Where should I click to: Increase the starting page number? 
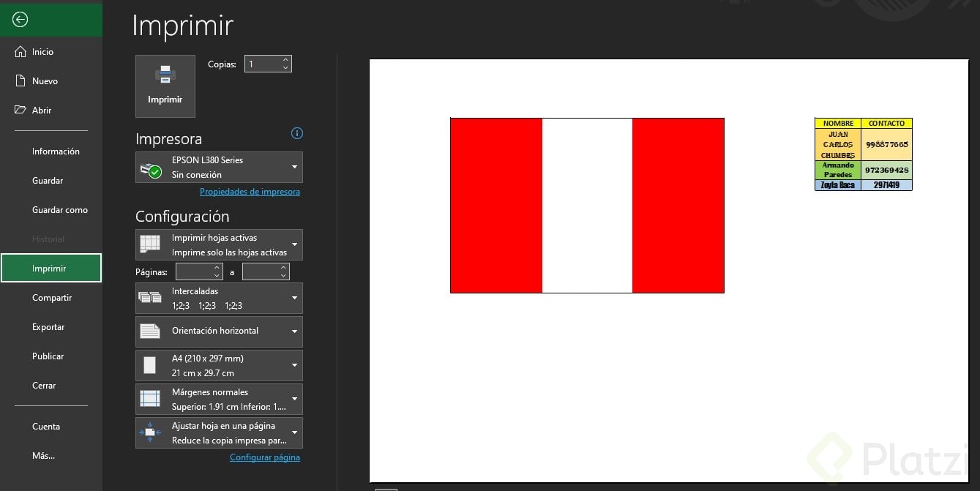pos(217,268)
